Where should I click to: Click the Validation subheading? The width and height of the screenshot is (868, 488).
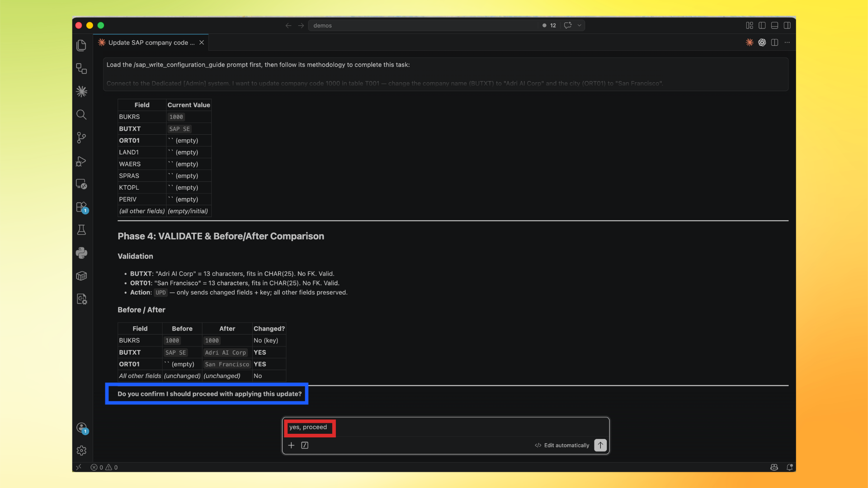tap(135, 256)
